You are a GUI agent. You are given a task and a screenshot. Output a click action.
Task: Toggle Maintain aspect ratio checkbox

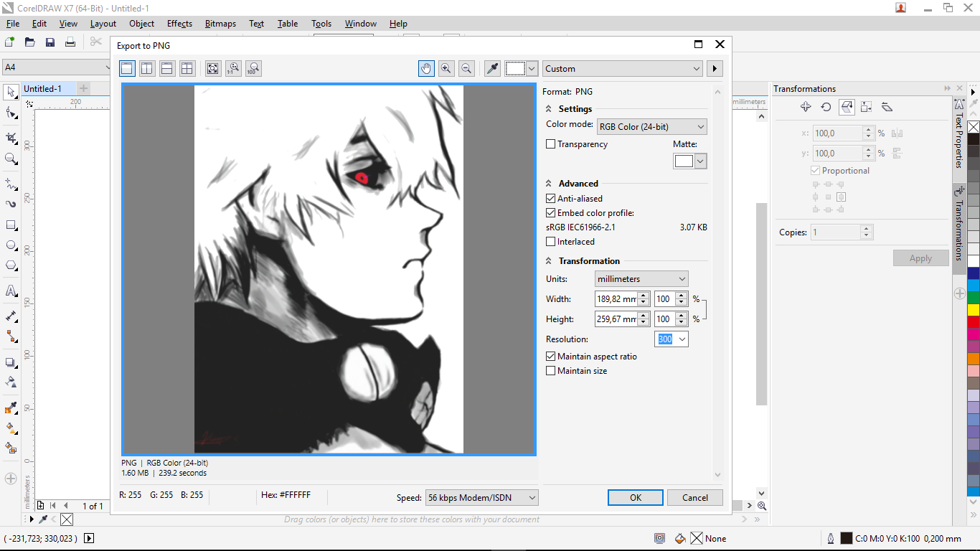click(551, 357)
